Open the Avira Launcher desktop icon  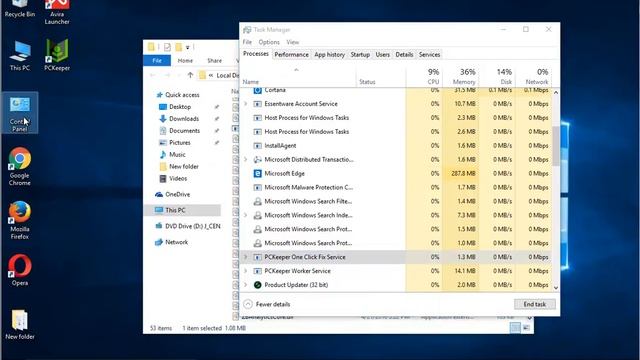[x=57, y=12]
